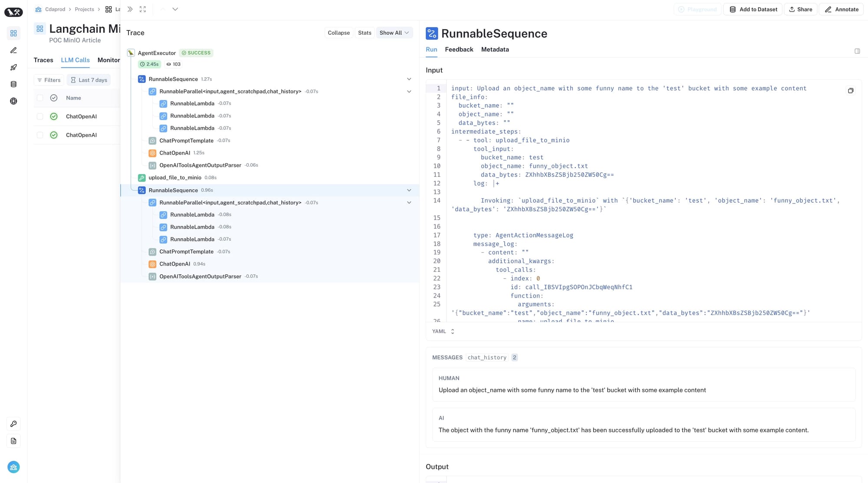Select upload_file_to_minio in the trace tree
The image size is (868, 483).
pos(175,177)
